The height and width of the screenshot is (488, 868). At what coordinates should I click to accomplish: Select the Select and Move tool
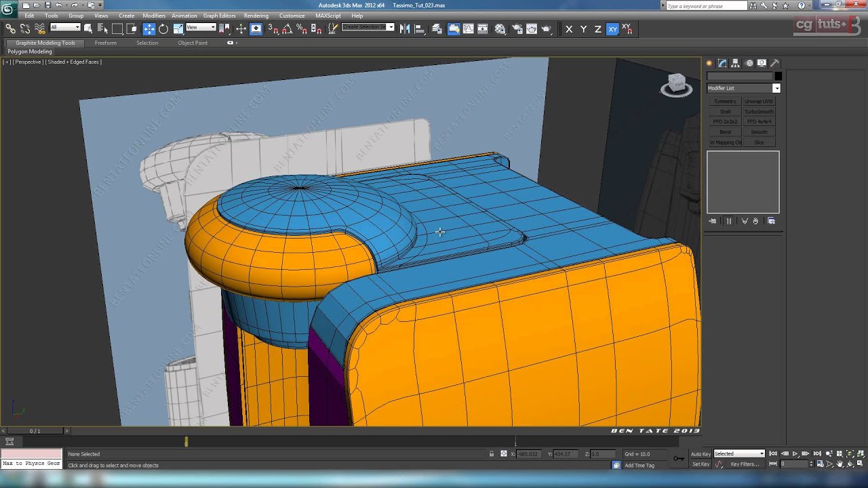(x=149, y=29)
